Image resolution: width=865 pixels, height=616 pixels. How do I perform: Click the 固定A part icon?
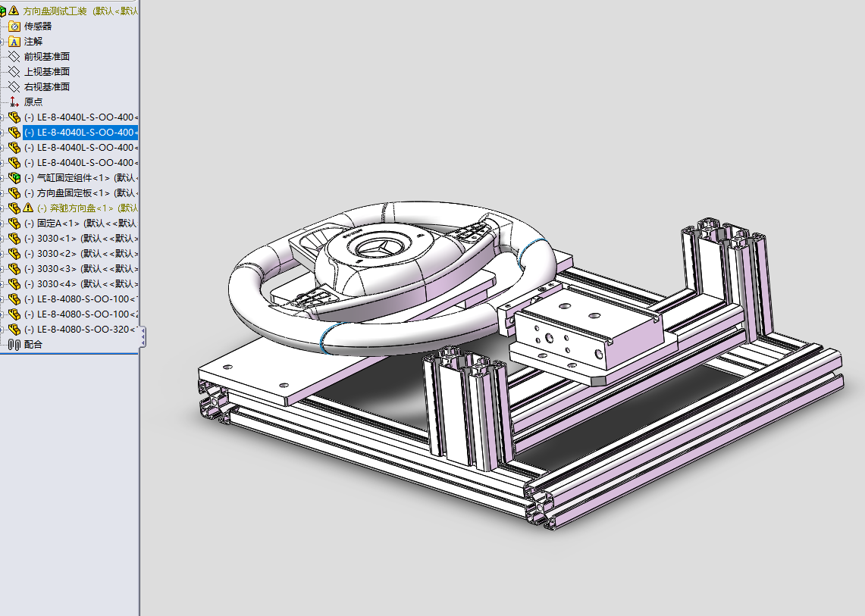[x=14, y=224]
